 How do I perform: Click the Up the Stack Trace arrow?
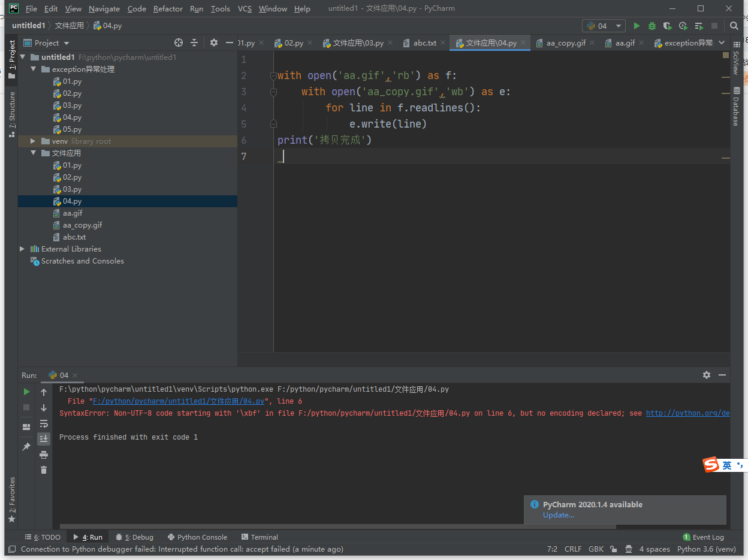click(44, 392)
